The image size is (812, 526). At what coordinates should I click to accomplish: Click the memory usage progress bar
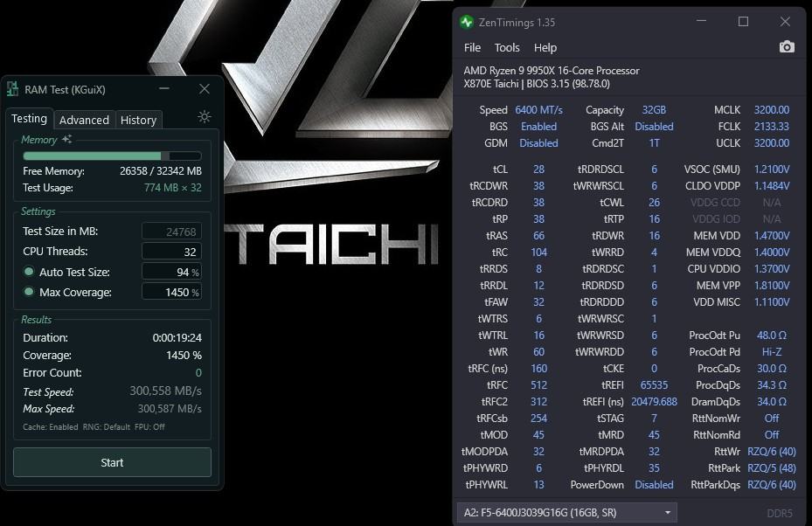pos(112,156)
